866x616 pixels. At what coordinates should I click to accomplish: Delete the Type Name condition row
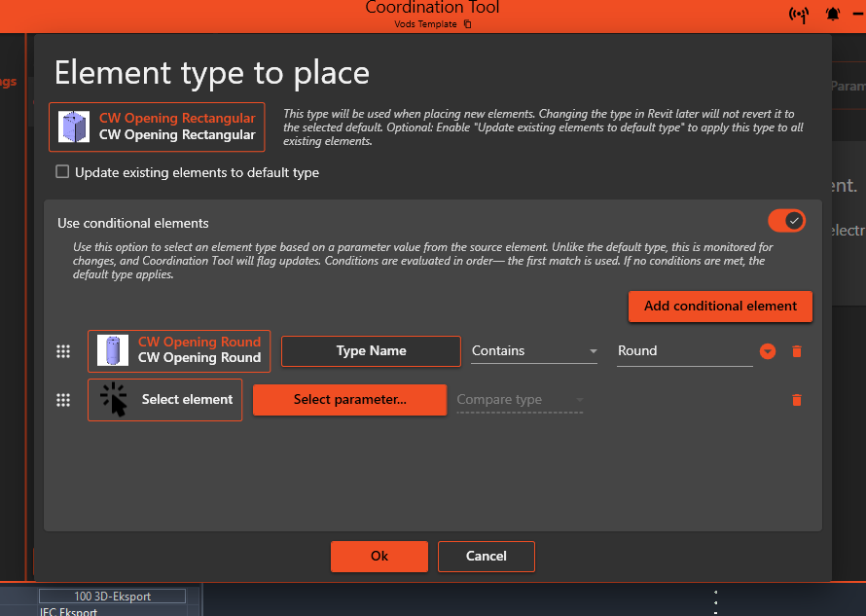coord(796,351)
